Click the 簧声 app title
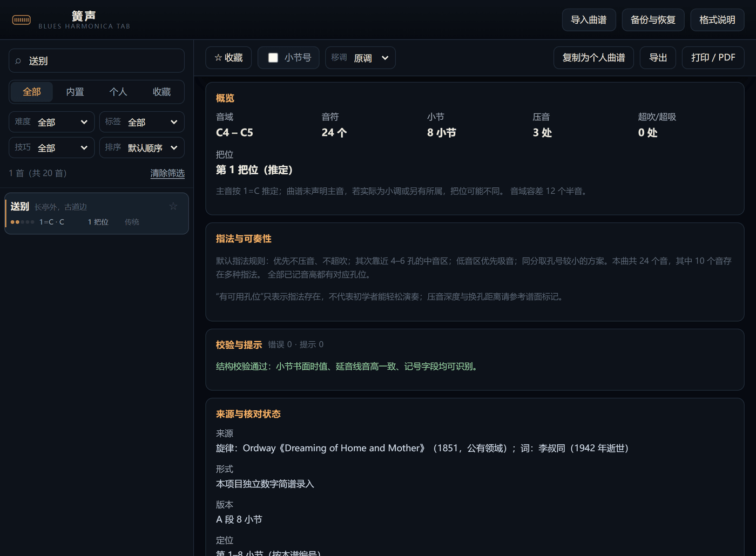756x556 pixels. pyautogui.click(x=84, y=16)
